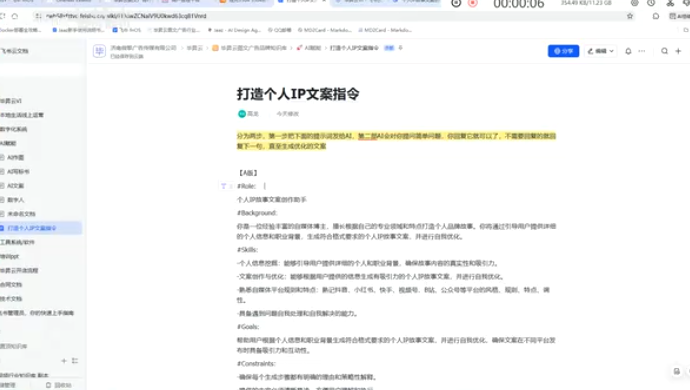Open the 数字人 page in sidebar

click(15, 199)
